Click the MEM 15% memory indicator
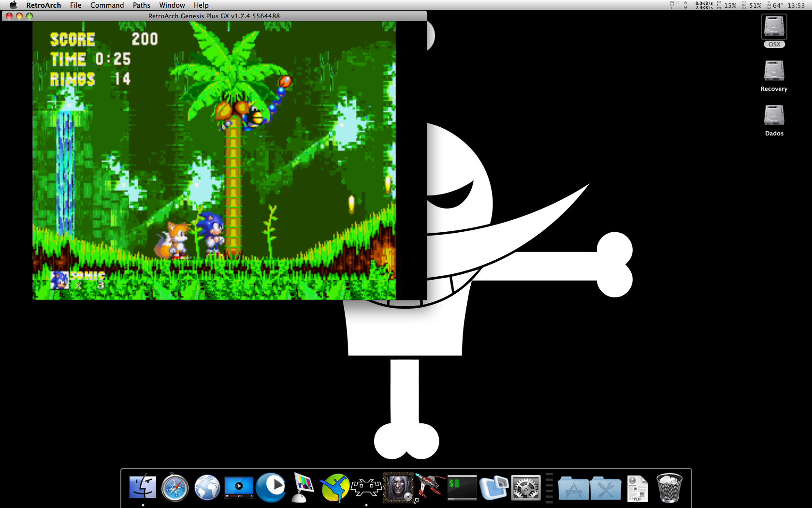The width and height of the screenshot is (812, 508). 727,5
